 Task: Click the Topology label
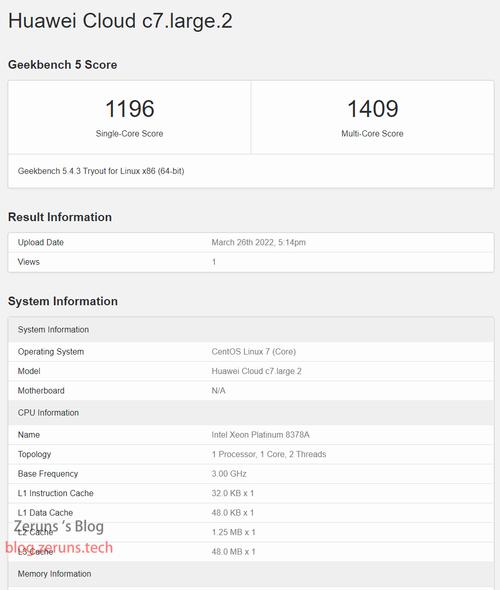[34, 454]
